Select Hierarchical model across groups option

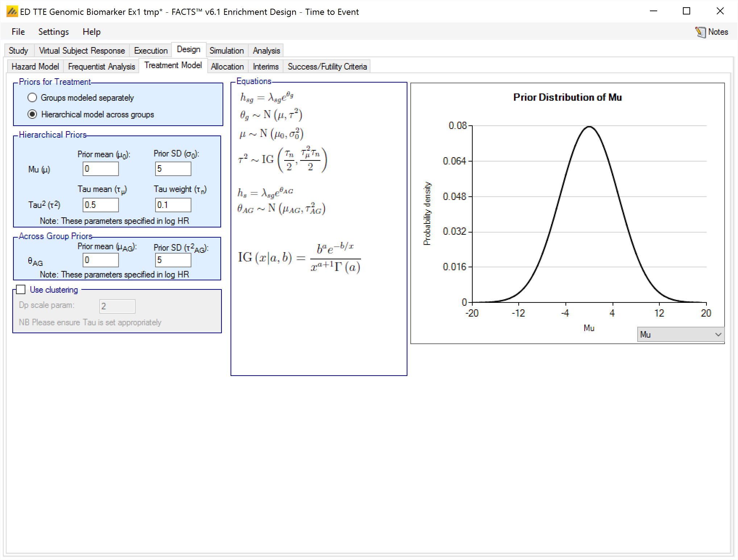coord(33,114)
